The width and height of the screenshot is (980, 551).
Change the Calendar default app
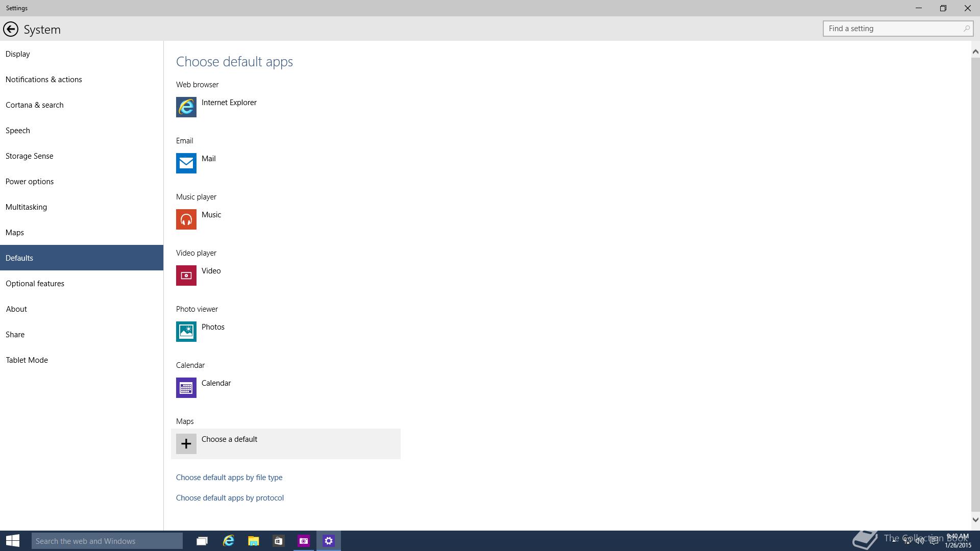(x=286, y=388)
